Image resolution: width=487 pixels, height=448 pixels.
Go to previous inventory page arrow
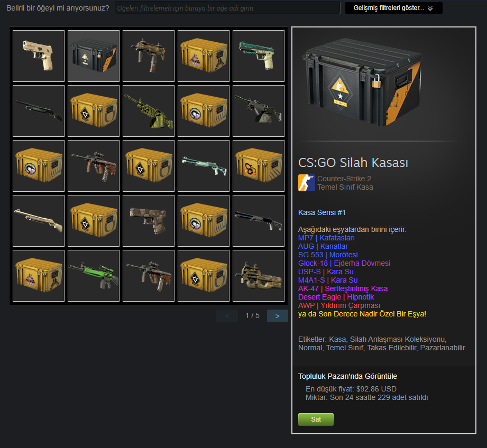click(227, 316)
